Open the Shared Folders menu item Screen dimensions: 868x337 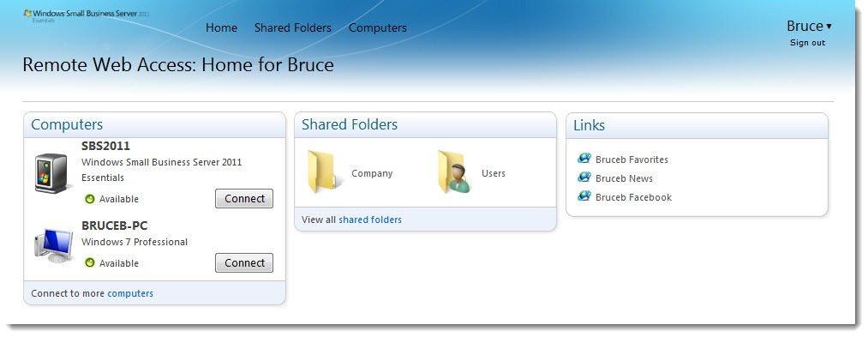click(x=293, y=27)
